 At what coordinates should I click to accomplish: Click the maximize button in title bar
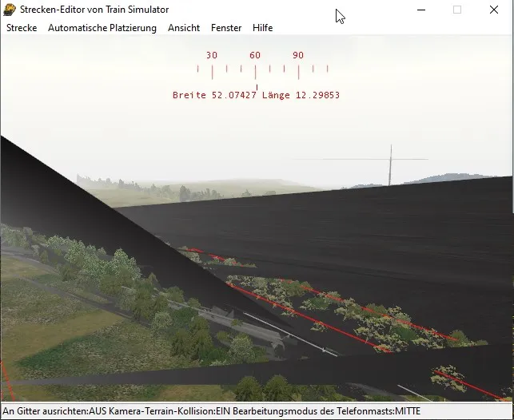coord(457,10)
